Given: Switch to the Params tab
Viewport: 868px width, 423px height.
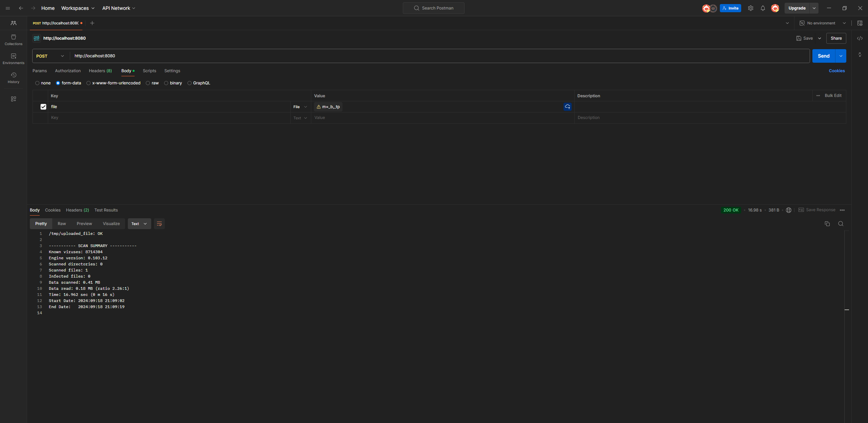Looking at the screenshot, I should click(x=40, y=71).
